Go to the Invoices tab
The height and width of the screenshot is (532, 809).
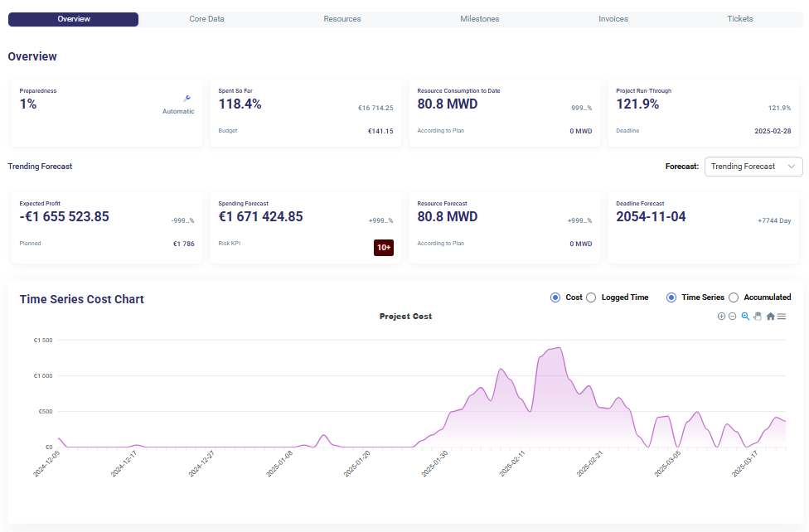point(613,19)
